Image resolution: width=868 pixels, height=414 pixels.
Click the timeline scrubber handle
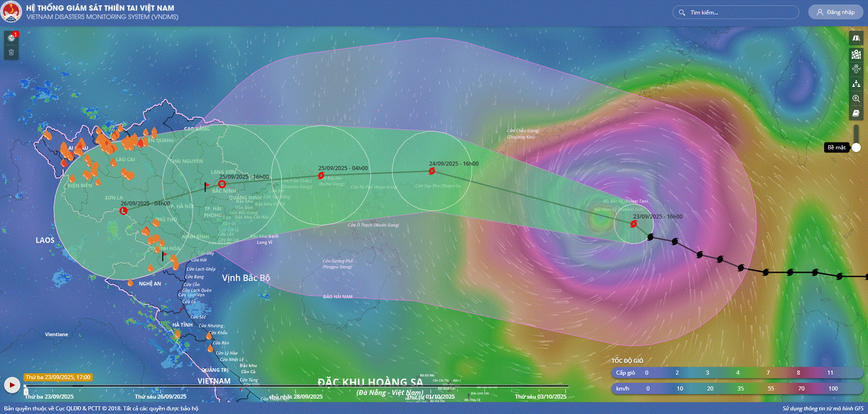pos(26,391)
